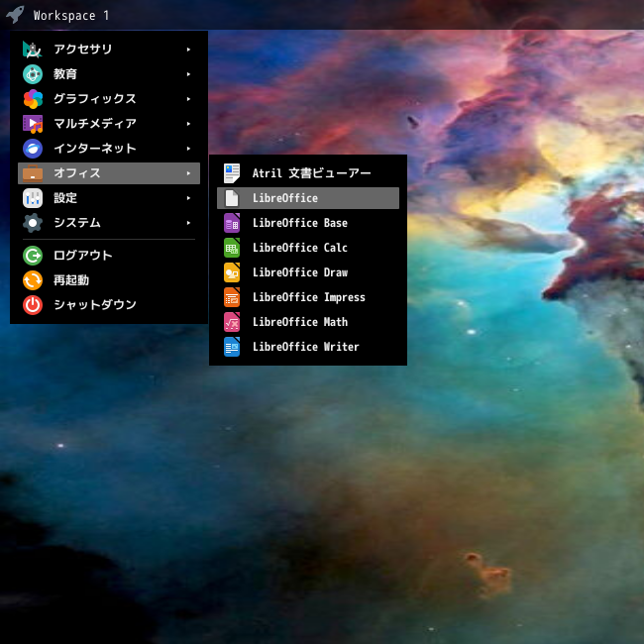Click the アクセサリ category icon
The image size is (644, 644).
coord(33,50)
